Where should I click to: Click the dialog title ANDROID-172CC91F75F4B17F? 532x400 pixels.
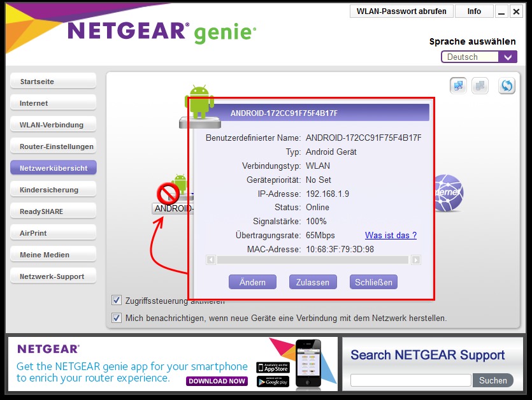pyautogui.click(x=284, y=113)
